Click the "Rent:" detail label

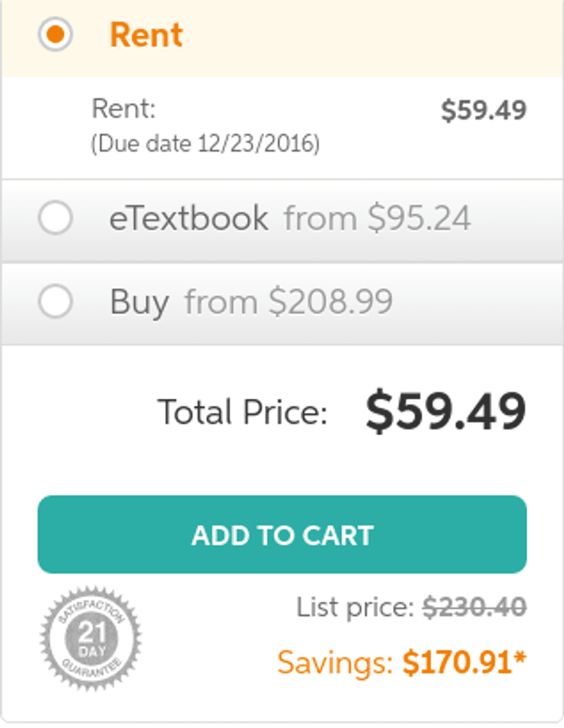coord(124,108)
